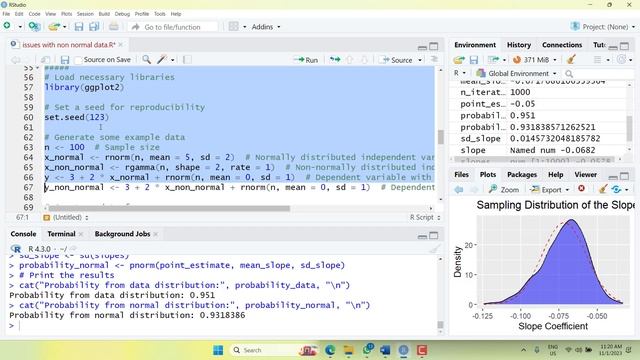Open the new file type dropdown arrow
640x360 pixels.
(x=20, y=27)
